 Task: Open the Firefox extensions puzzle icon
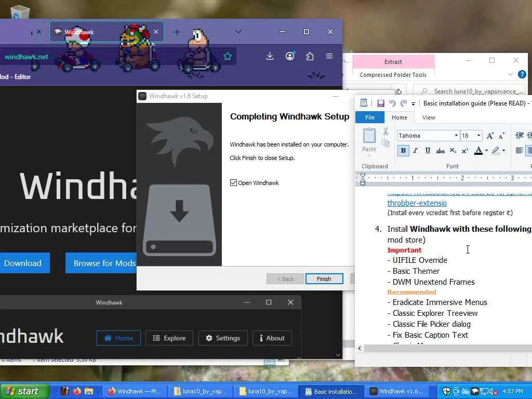(310, 56)
